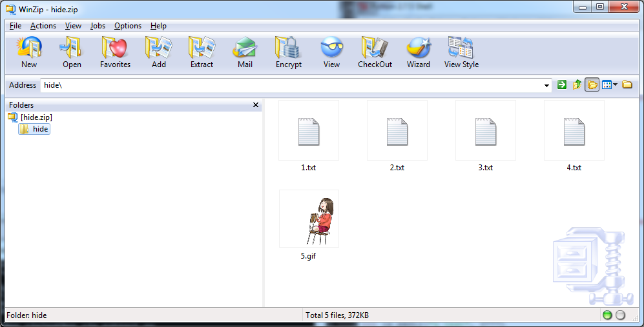Toggle the folders pane button in address bar
This screenshot has height=327, width=644.
point(592,84)
